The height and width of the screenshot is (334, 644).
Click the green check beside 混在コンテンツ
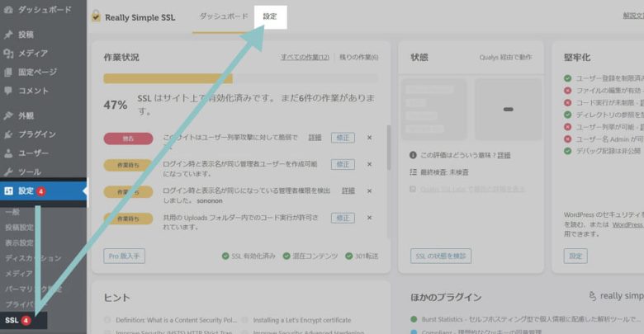point(286,256)
